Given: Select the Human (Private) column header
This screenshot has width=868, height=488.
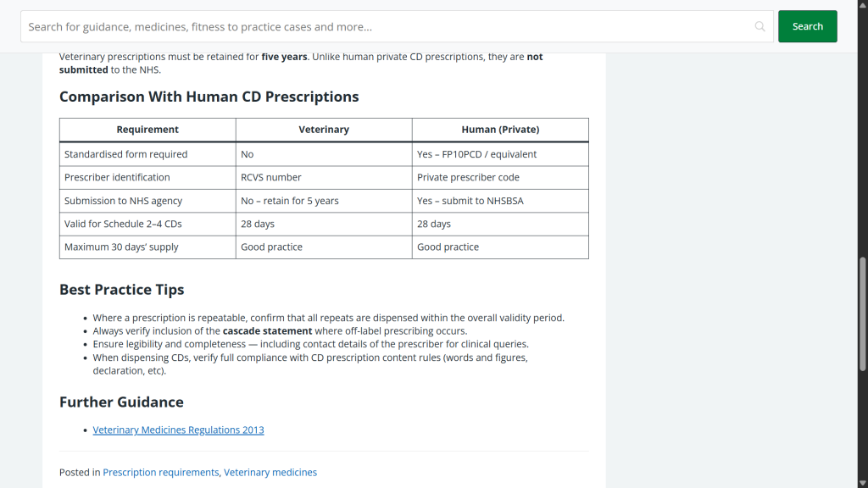Looking at the screenshot, I should pos(500,130).
